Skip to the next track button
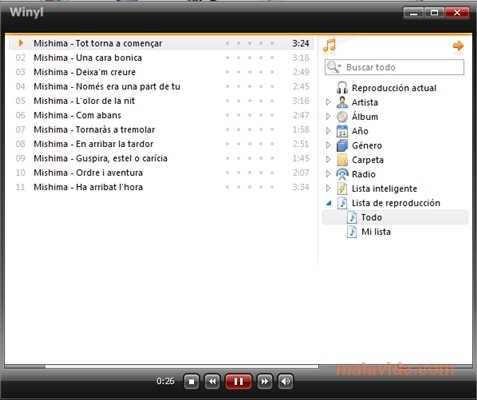The height and width of the screenshot is (400, 477). point(265,381)
